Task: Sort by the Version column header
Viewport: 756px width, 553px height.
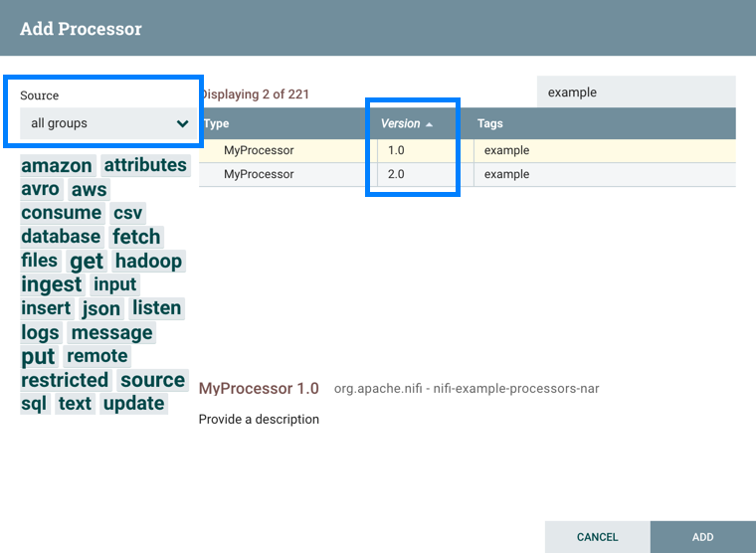Action: coord(401,123)
